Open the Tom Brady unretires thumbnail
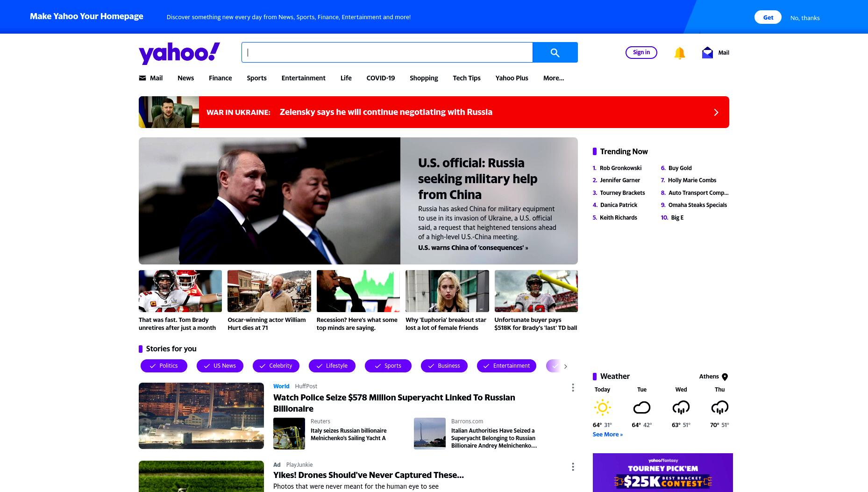868x492 pixels. 180,291
